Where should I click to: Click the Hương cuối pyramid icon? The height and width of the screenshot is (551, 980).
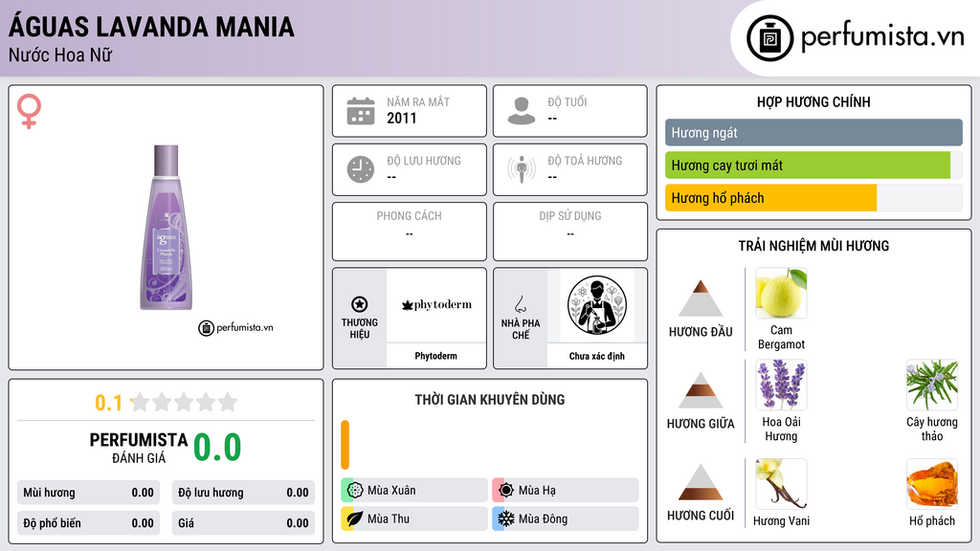pos(701,482)
